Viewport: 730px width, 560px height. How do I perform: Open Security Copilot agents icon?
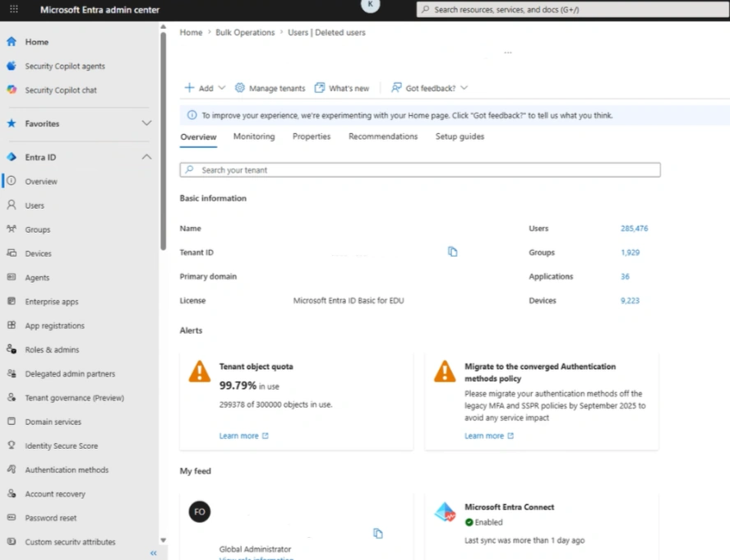pos(12,66)
